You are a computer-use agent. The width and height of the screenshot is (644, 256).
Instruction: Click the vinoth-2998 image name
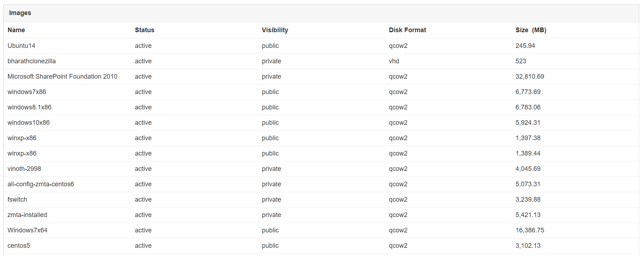[x=24, y=169]
